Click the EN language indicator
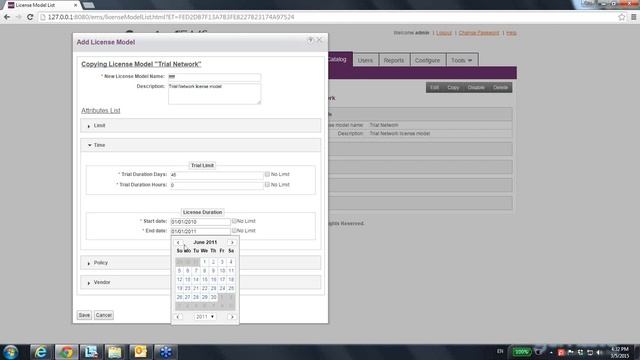The height and width of the screenshot is (360, 640). (x=500, y=351)
